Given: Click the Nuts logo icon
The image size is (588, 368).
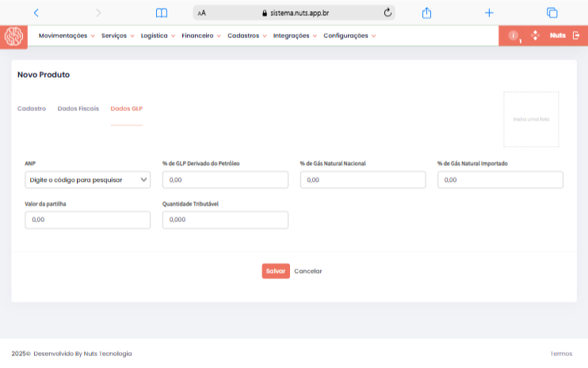Looking at the screenshot, I should [13, 36].
